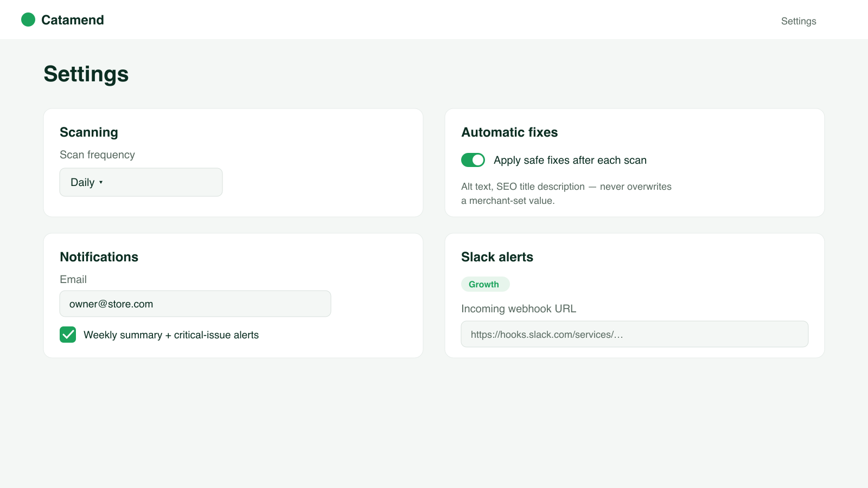Click the Catamend brand name
The image size is (868, 488).
coord(73,20)
